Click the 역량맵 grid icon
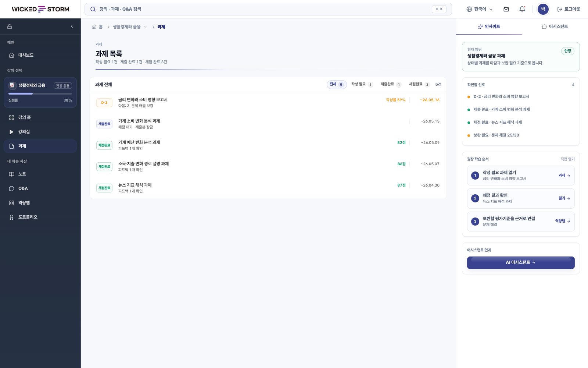This screenshot has width=588, height=368. tap(11, 203)
